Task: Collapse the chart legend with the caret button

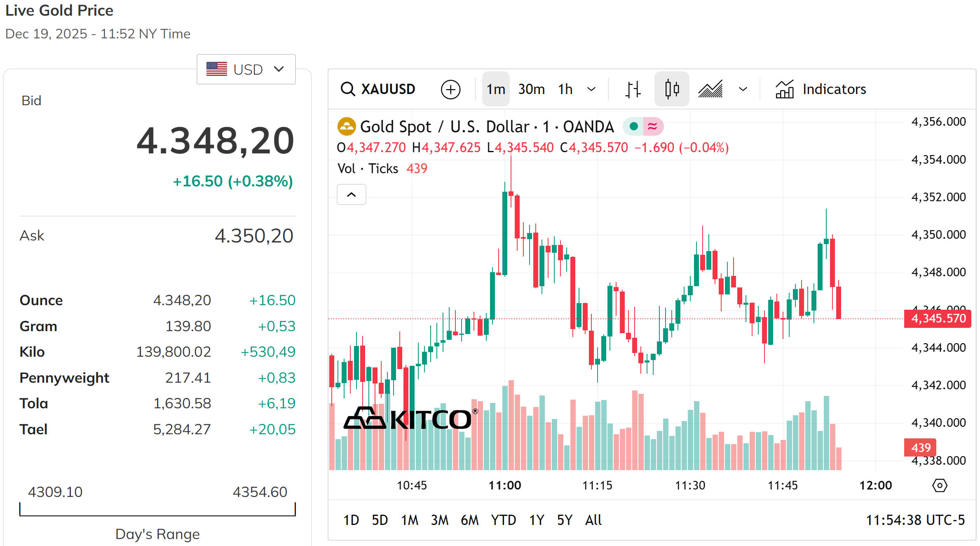Action: 351,194
